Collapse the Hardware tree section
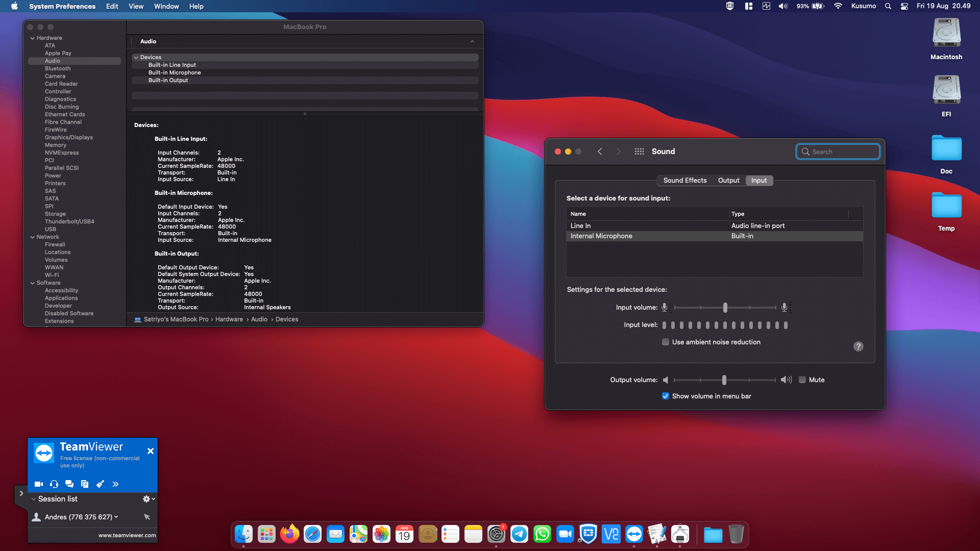The width and height of the screenshot is (980, 551). point(33,38)
